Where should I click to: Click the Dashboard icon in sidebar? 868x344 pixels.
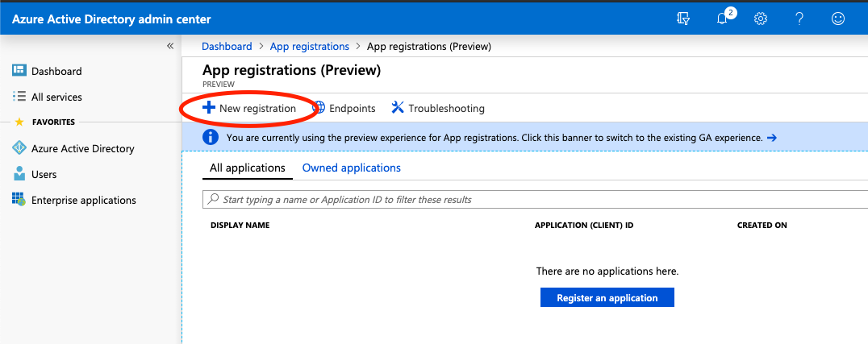[x=19, y=71]
